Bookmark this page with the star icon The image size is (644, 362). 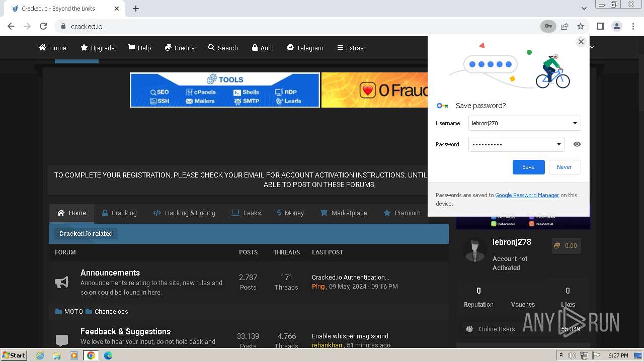[x=581, y=26]
